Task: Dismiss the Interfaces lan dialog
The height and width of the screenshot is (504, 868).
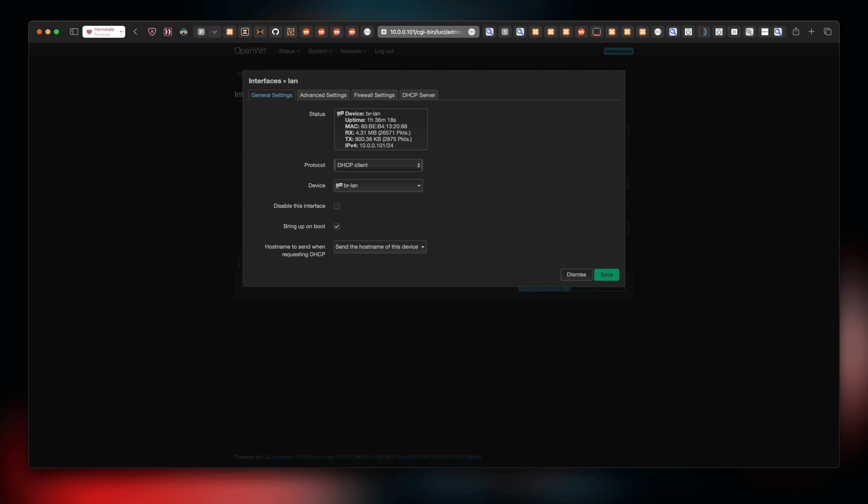Action: 576,275
